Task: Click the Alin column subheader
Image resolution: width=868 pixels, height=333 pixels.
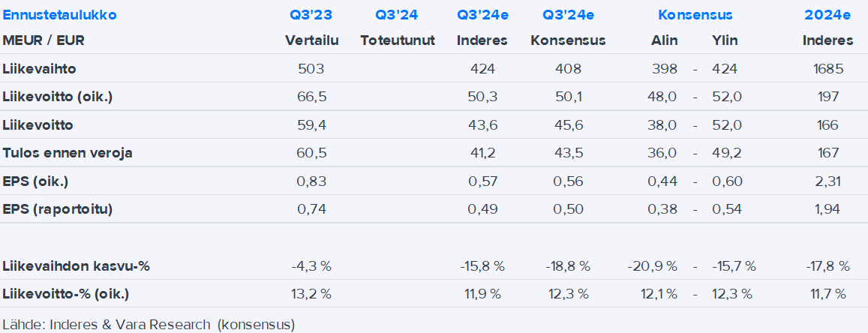Action: point(665,40)
